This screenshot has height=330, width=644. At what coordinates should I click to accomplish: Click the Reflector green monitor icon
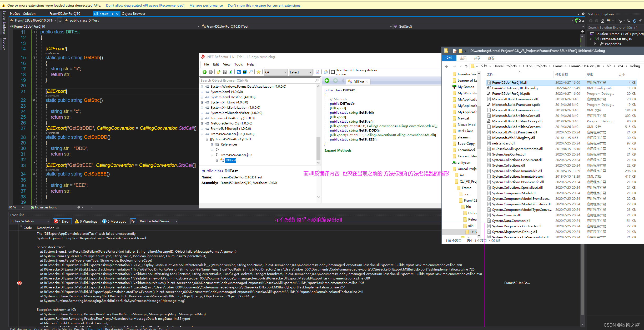(245, 72)
